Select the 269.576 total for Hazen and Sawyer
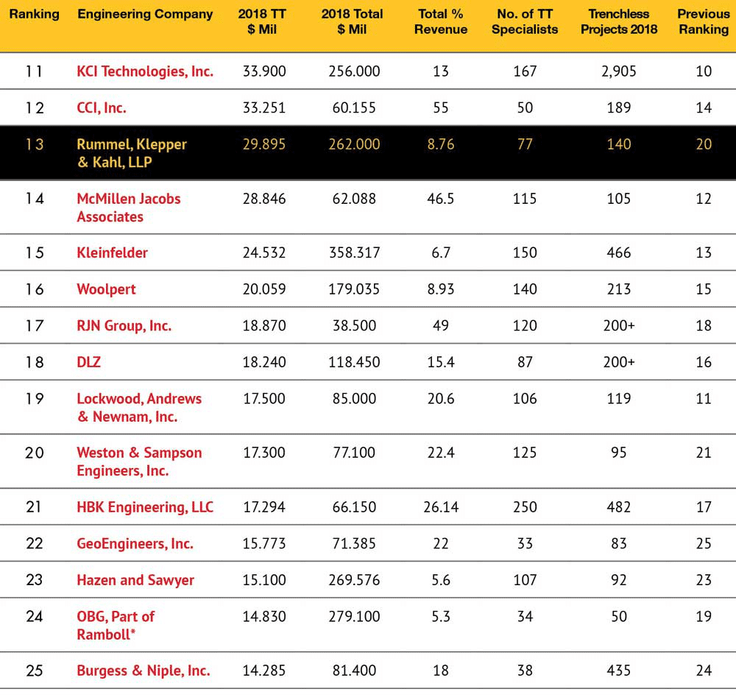This screenshot has height=700, width=736. (x=355, y=580)
